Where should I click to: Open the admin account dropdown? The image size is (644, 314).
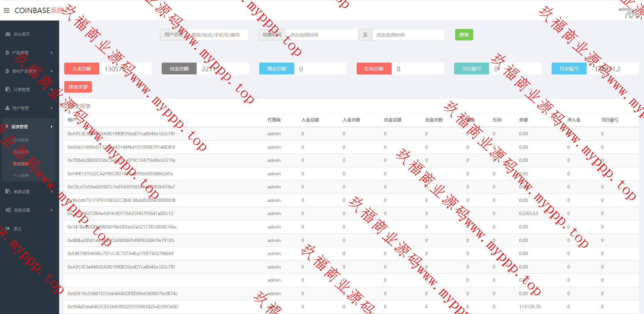coord(626,9)
